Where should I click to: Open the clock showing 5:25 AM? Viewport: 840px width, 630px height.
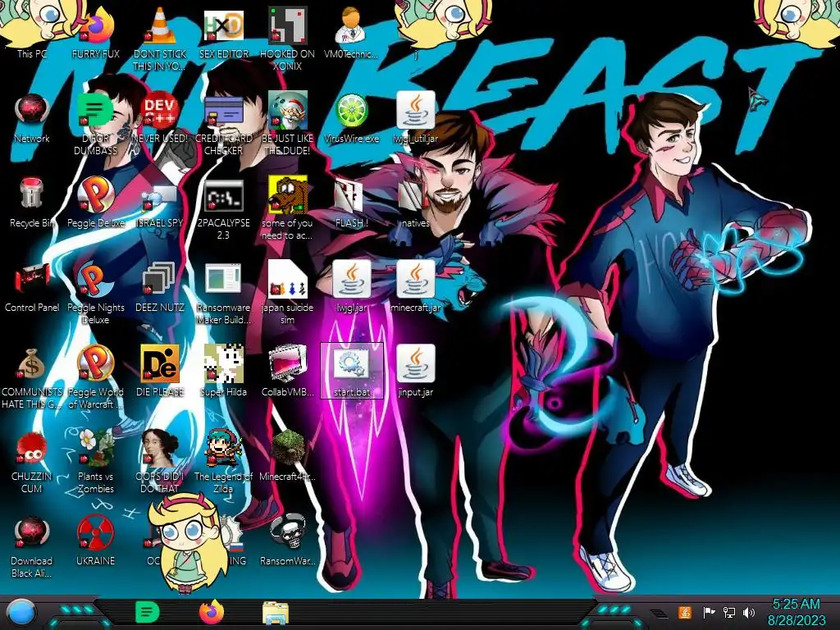coord(796,612)
